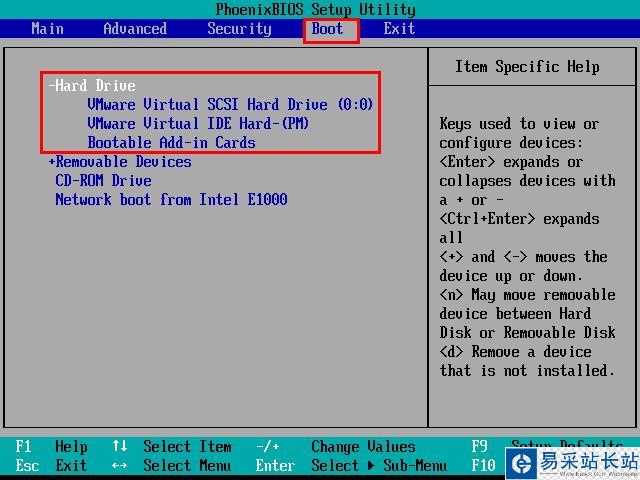640x480 pixels.
Task: Expand the +Removable Devices group
Action: (x=120, y=162)
